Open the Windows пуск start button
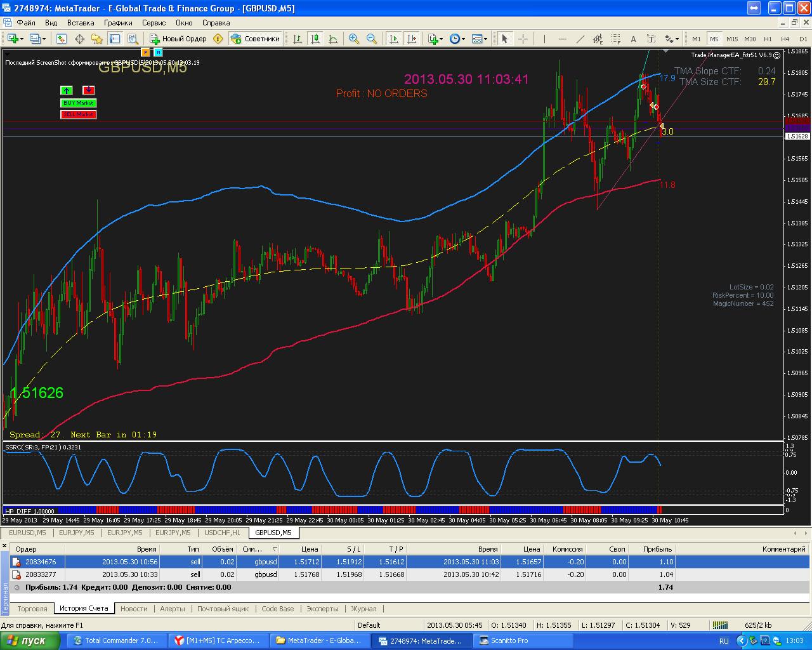The width and height of the screenshot is (812, 650). click(30, 640)
